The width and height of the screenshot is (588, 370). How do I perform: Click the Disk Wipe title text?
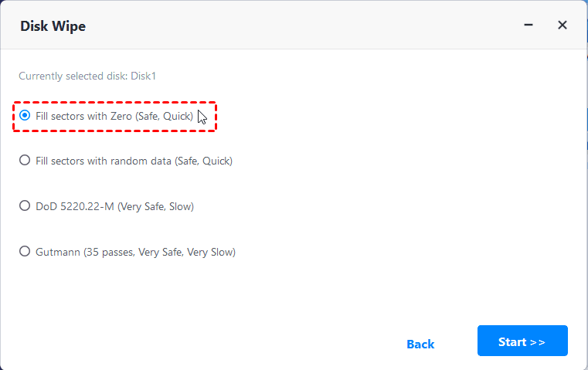click(x=53, y=26)
